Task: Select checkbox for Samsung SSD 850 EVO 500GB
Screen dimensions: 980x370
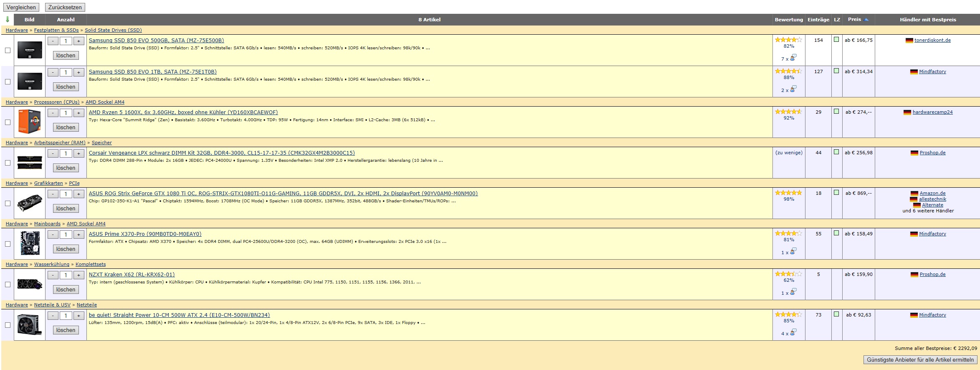Action: click(8, 50)
